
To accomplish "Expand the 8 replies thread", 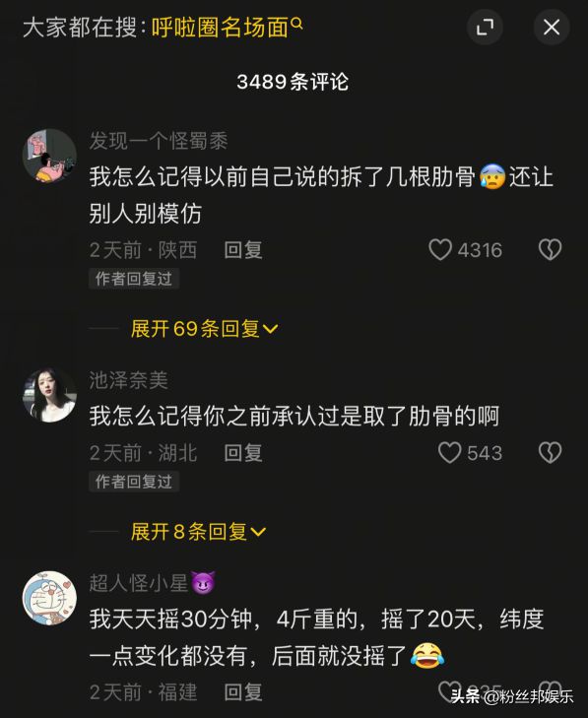I will 198,532.
